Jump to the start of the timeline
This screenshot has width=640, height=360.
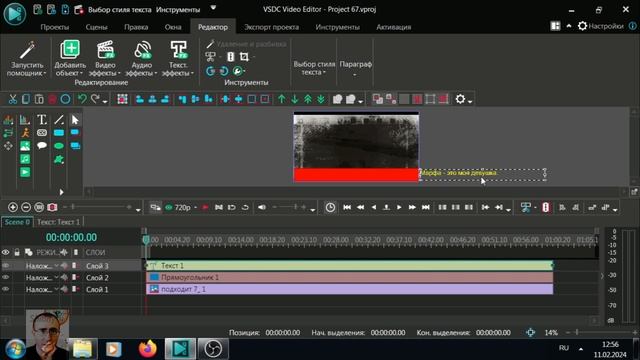tap(347, 207)
